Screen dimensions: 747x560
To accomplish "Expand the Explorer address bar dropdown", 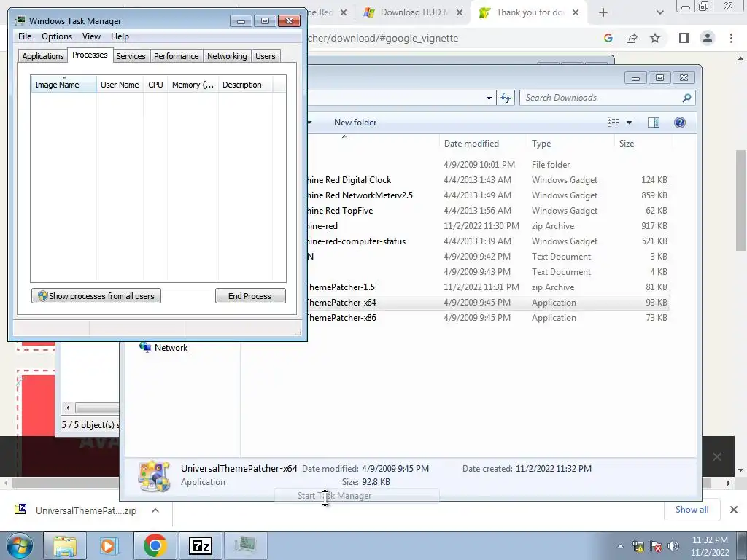I will 489,98.
